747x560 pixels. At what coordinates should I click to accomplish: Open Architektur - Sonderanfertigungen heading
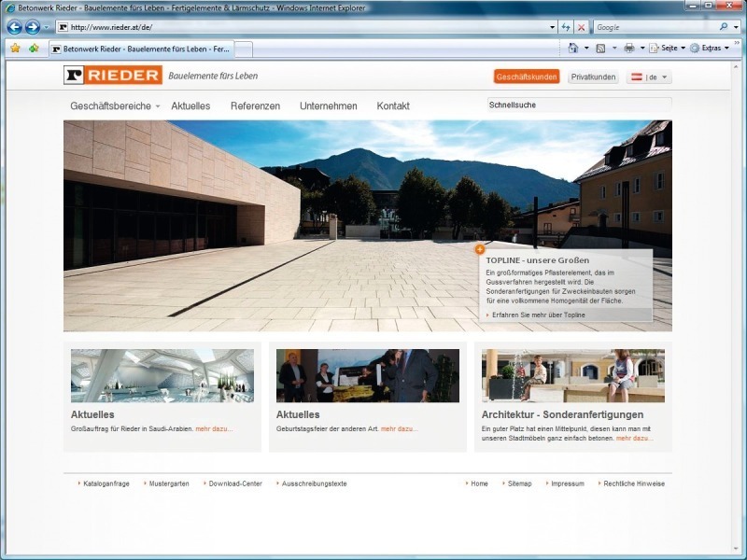point(563,414)
